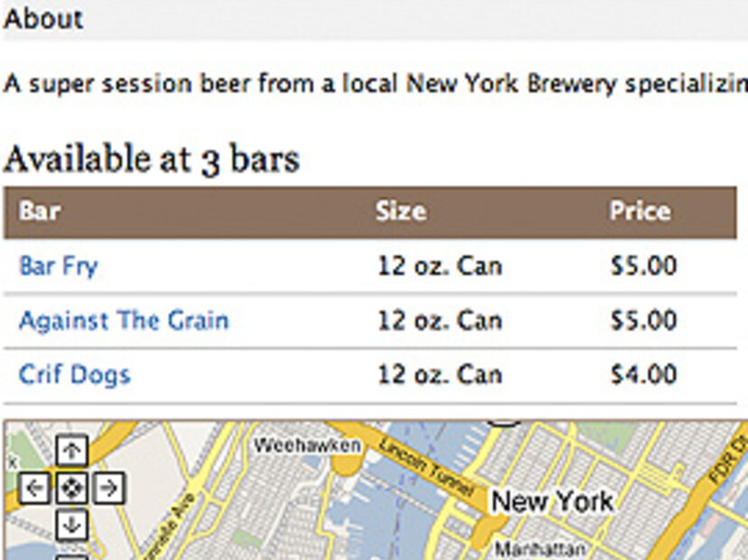
Task: Click the Manhattan label on map
Action: (x=541, y=548)
